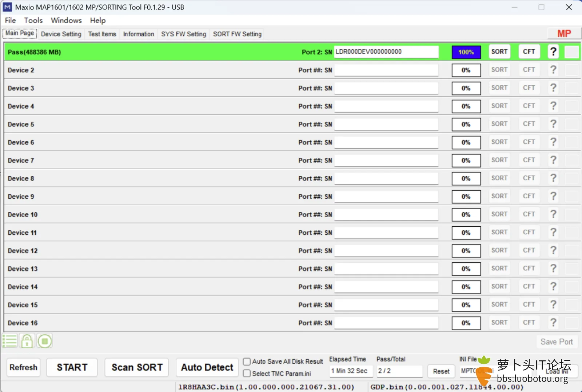The image size is (582, 392).
Task: Click the 1R8HAA3C.bin firmware status text
Action: 266,387
